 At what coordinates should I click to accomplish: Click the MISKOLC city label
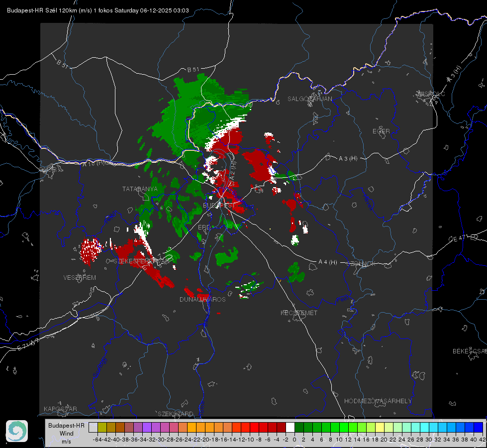tap(431, 94)
